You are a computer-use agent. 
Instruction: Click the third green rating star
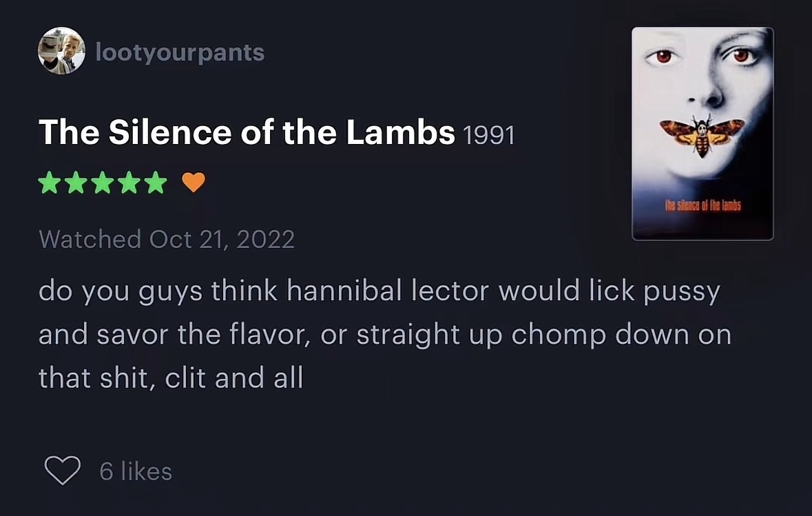103,183
